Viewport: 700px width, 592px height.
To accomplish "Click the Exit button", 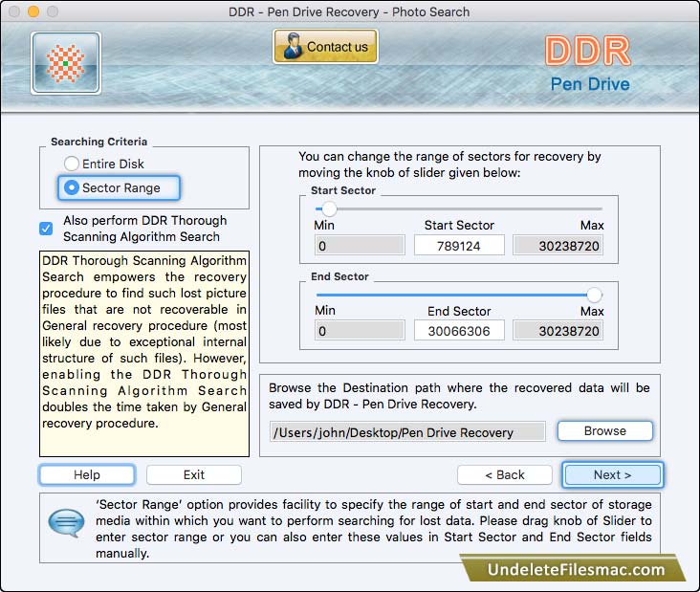I will point(194,474).
